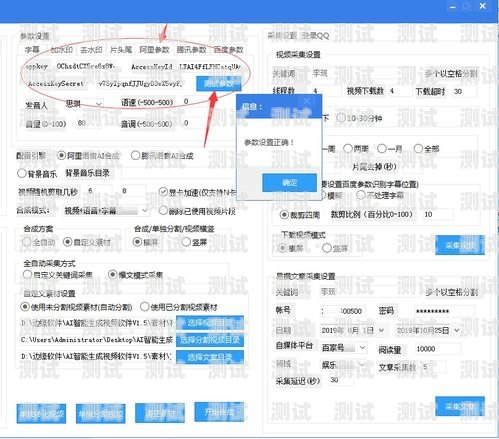Select the 腾讯参数 tab

point(191,50)
